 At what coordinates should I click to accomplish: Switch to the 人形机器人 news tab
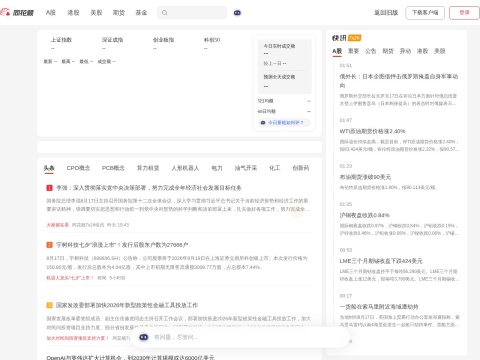185,168
